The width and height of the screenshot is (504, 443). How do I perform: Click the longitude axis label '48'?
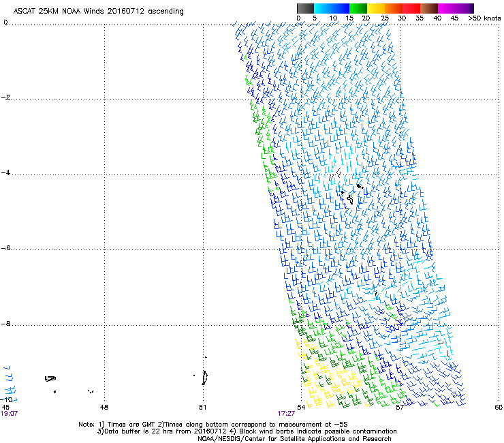tap(104, 408)
